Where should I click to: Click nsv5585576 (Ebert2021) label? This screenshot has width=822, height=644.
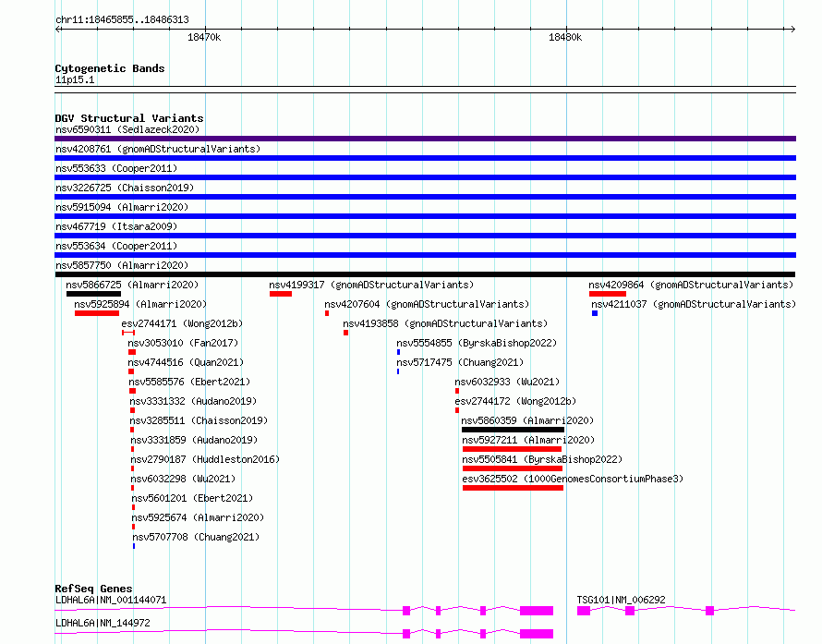tap(189, 382)
